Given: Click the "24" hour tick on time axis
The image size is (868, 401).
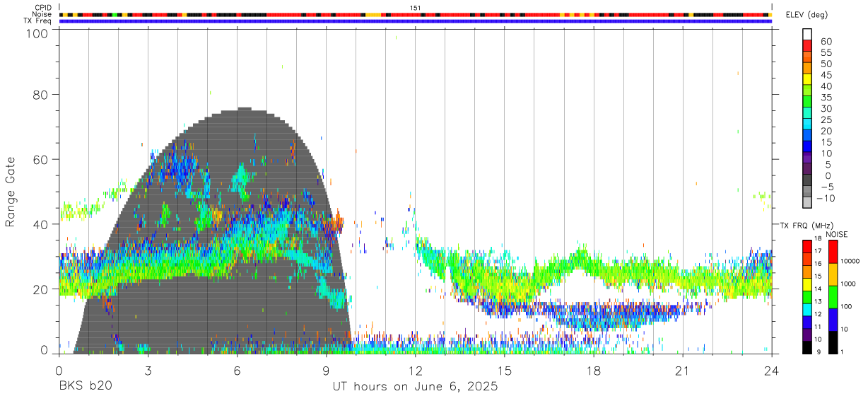Looking at the screenshot, I should pos(771,371).
